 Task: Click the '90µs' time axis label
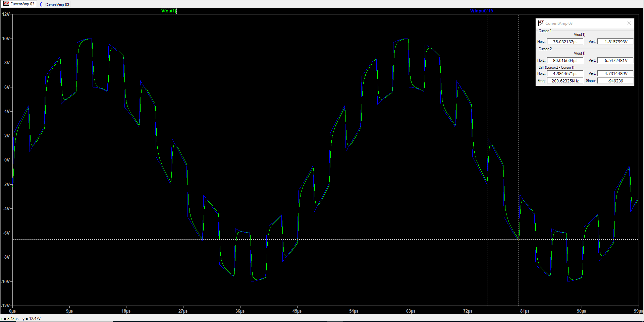coord(582,311)
